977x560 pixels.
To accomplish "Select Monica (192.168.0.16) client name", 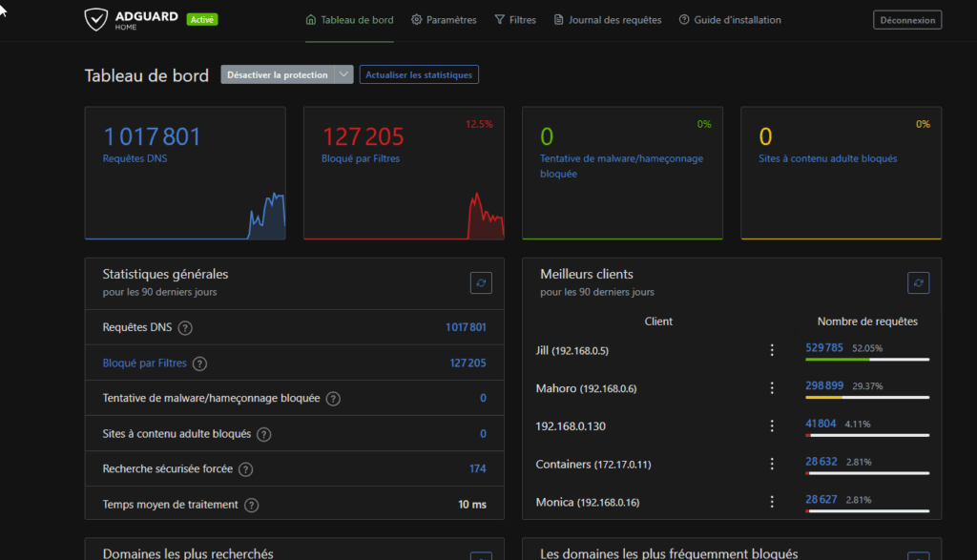I will [588, 502].
